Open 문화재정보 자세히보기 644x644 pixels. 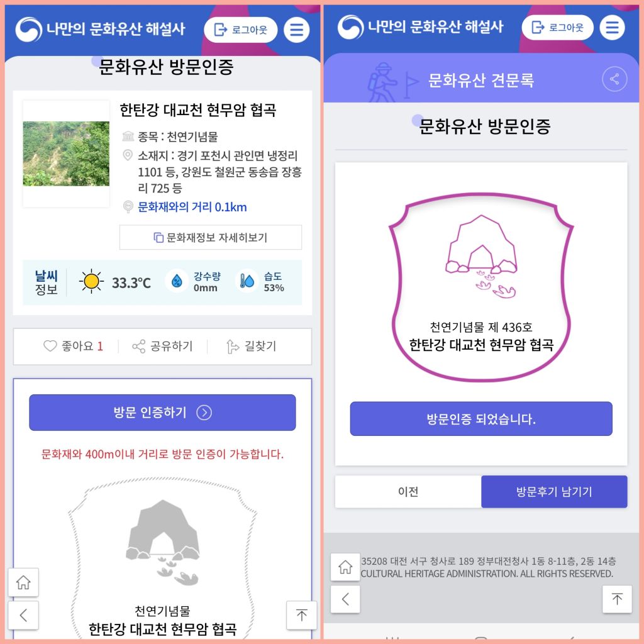tap(210, 237)
